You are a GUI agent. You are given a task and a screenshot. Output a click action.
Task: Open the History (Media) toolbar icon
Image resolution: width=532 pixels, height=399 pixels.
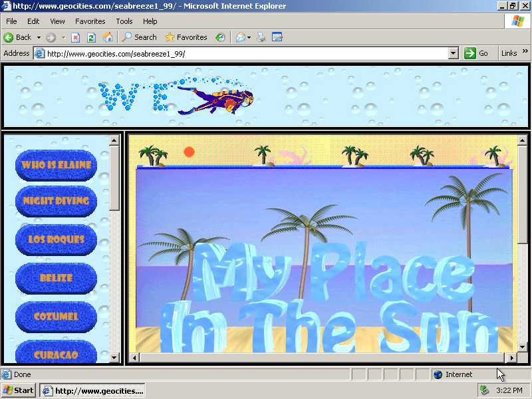(220, 37)
